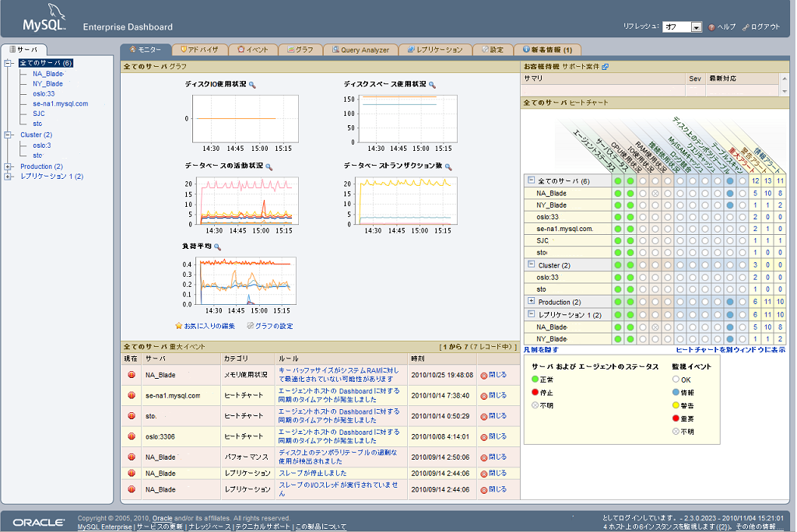Click critical alert icon for NA_Blade memory event
The image size is (797, 532).
pyautogui.click(x=132, y=374)
